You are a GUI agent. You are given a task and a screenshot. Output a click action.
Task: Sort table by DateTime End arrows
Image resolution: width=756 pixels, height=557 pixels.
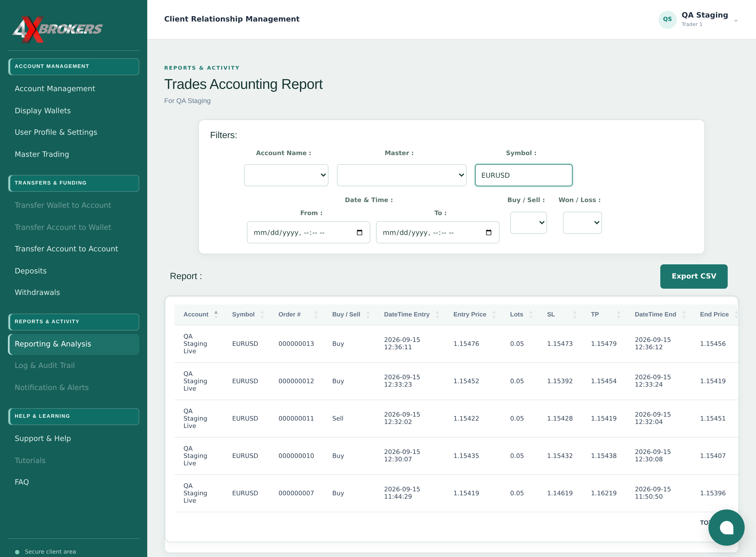[x=684, y=314]
